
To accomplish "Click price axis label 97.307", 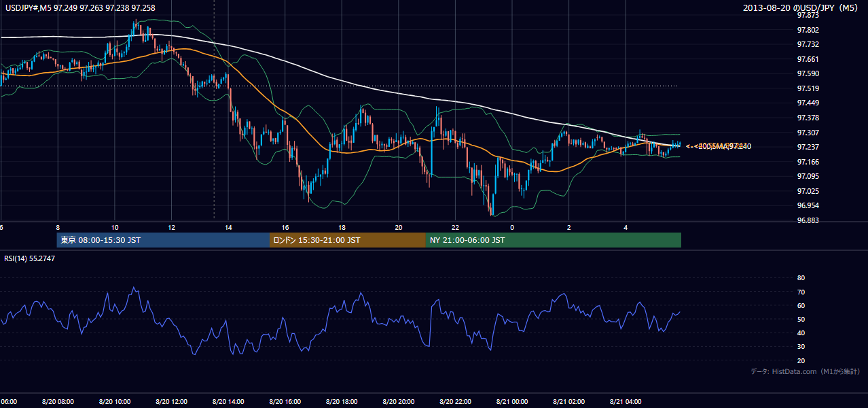I will 808,133.
